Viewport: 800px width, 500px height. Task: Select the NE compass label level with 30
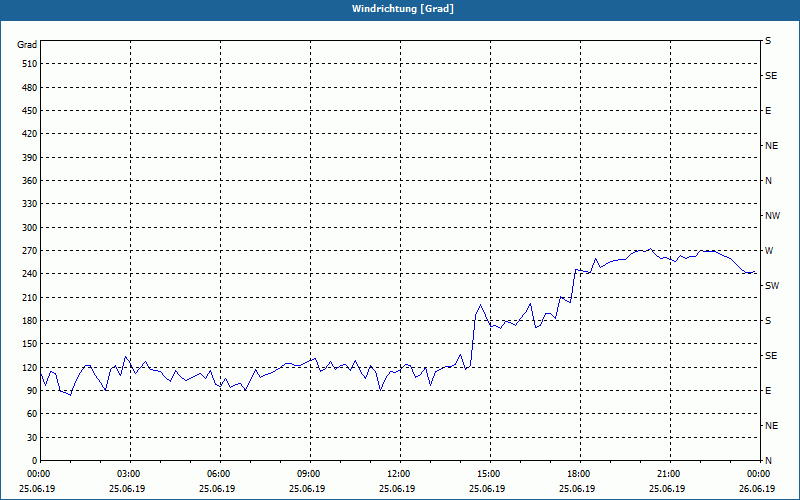(x=771, y=426)
